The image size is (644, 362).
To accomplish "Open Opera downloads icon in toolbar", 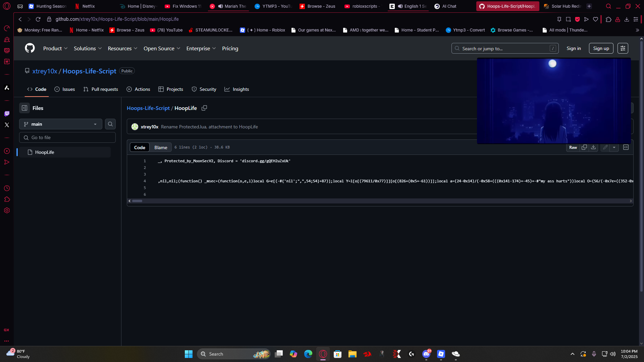I will [627, 19].
